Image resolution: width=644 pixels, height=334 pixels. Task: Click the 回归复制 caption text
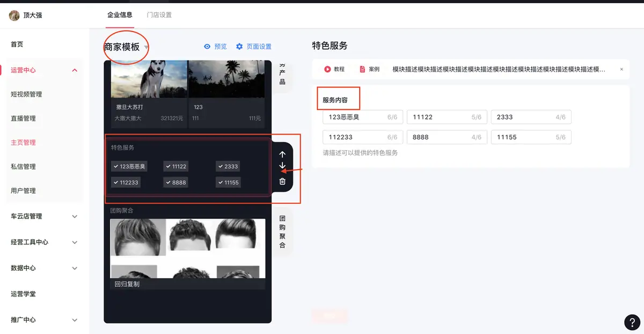point(127,284)
